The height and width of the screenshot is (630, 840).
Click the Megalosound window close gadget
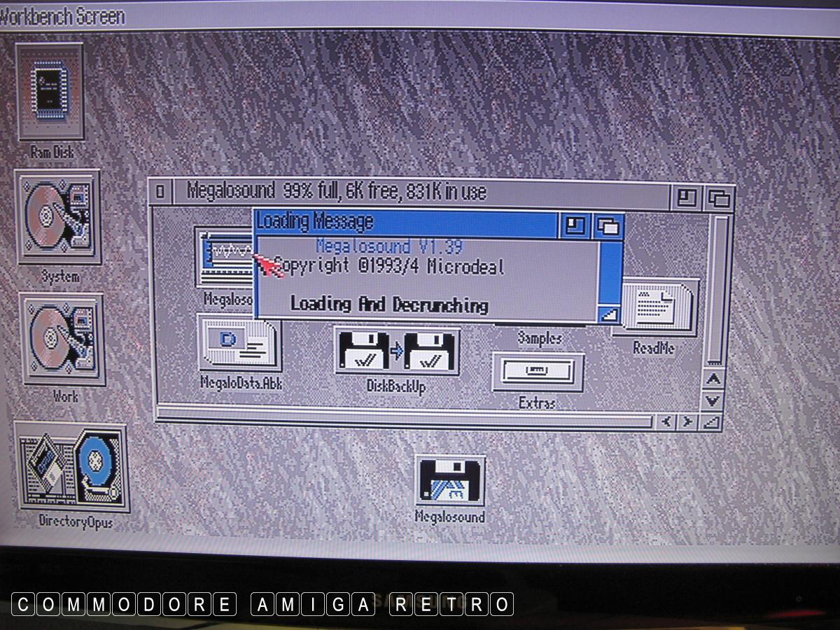[x=161, y=192]
